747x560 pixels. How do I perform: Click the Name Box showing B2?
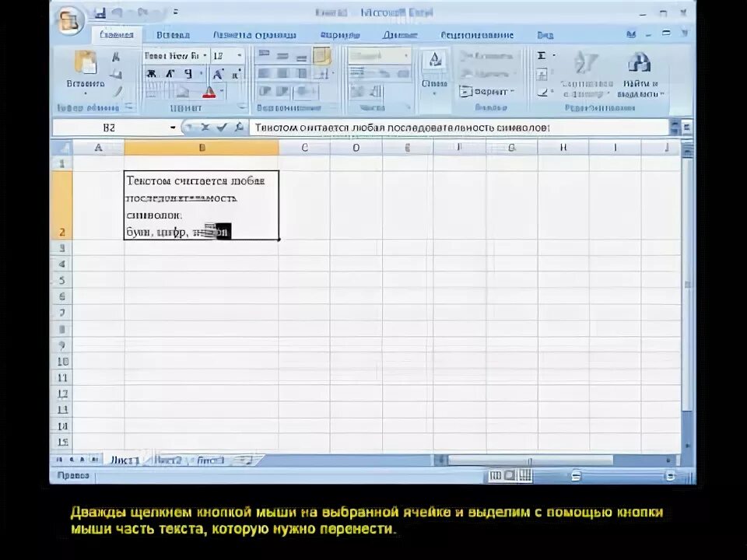click(x=110, y=128)
